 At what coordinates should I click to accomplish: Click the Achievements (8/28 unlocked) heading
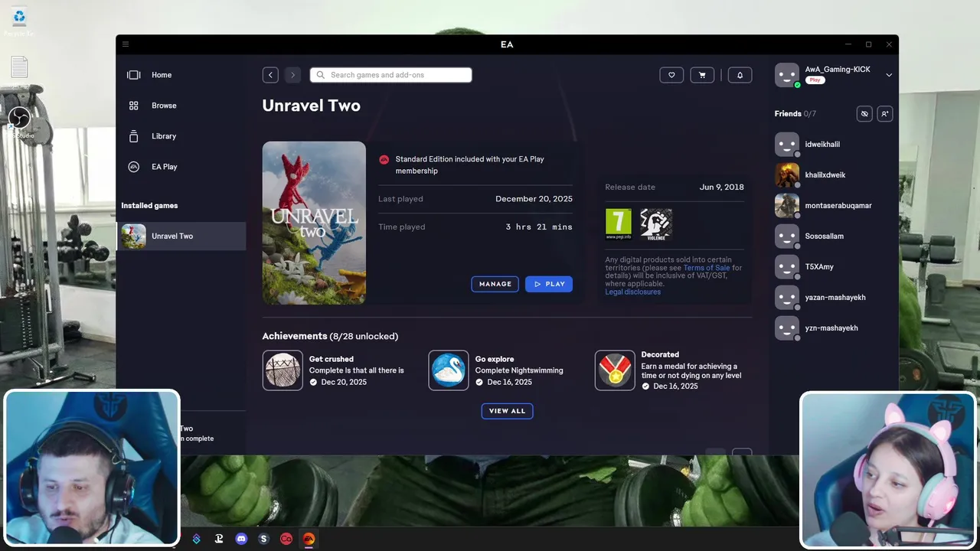[x=330, y=336]
